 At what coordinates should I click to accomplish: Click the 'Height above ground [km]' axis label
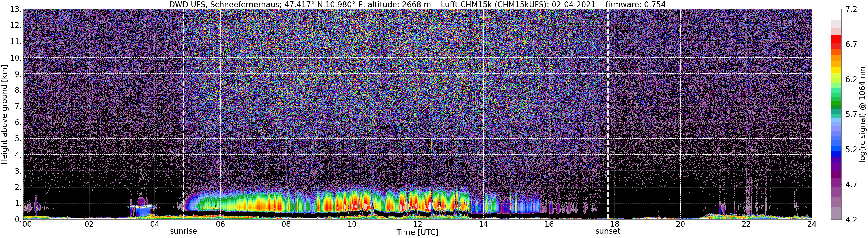(x=4, y=114)
